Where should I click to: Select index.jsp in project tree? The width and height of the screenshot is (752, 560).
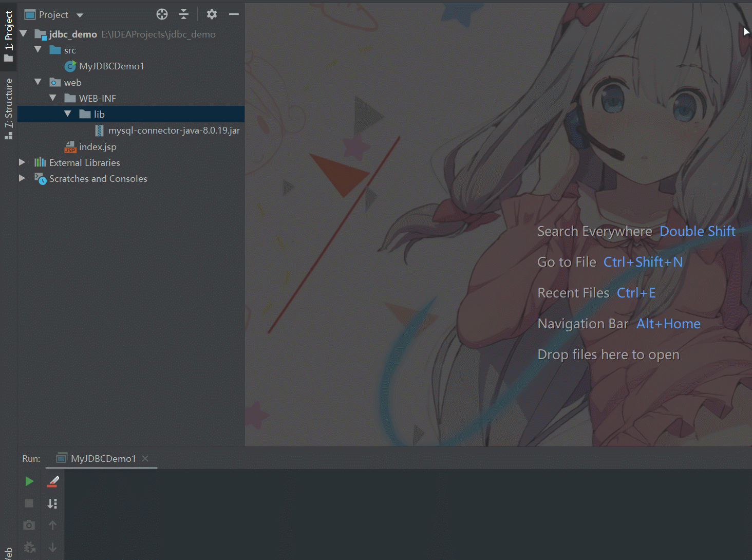pyautogui.click(x=98, y=146)
